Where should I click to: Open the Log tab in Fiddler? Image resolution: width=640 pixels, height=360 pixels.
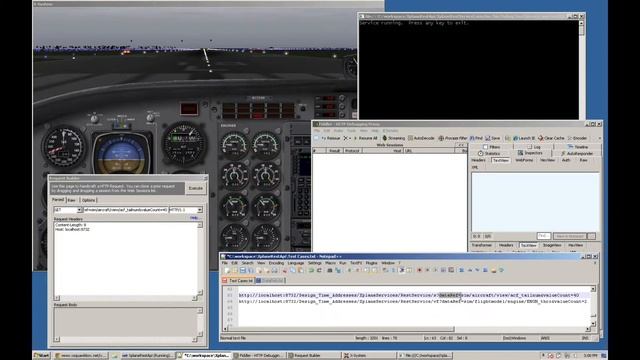point(533,147)
